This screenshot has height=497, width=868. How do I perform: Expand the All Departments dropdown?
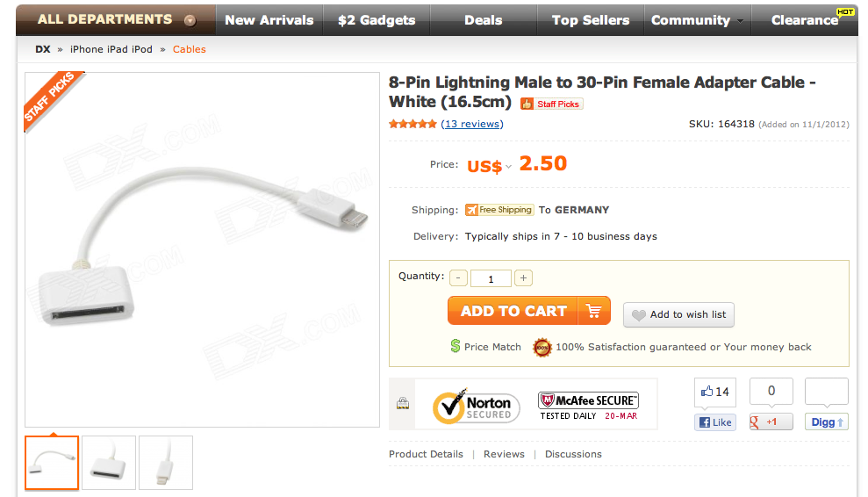click(190, 20)
